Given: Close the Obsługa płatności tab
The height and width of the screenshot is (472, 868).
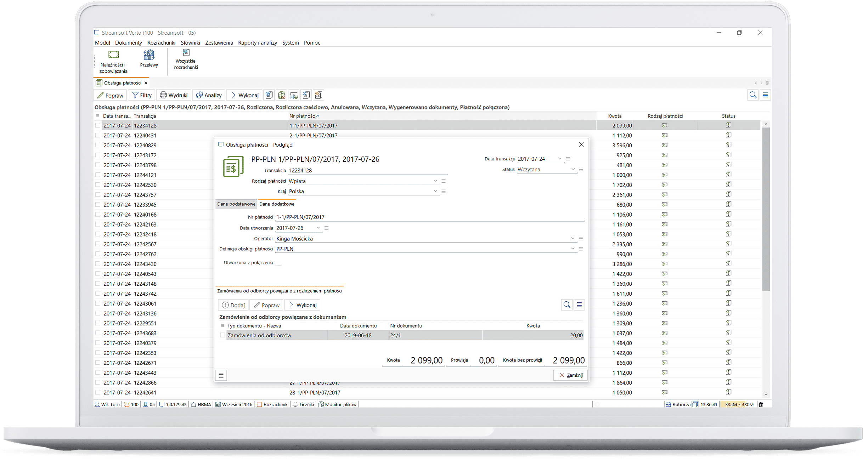Looking at the screenshot, I should click(146, 83).
